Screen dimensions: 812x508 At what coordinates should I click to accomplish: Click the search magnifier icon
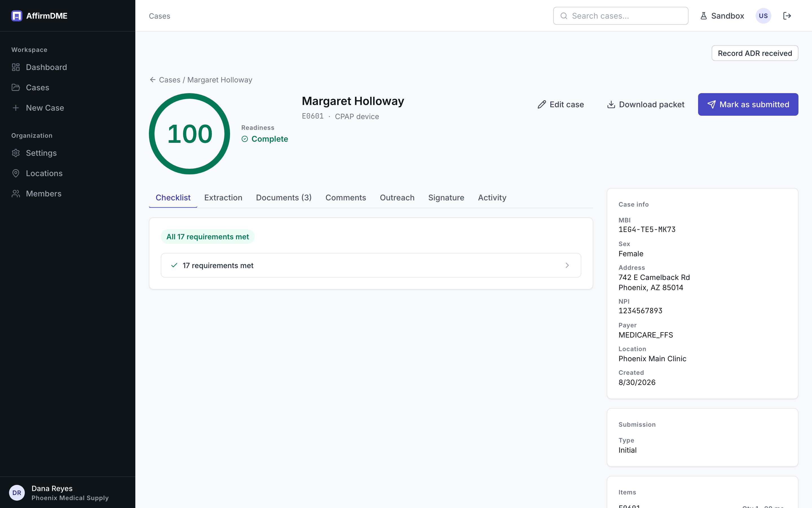point(564,16)
